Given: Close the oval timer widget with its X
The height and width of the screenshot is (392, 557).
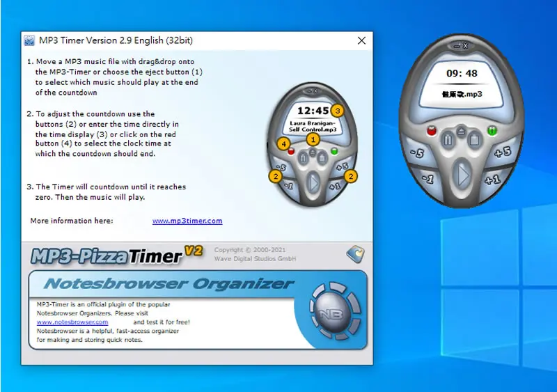Looking at the screenshot, I should click(465, 46).
